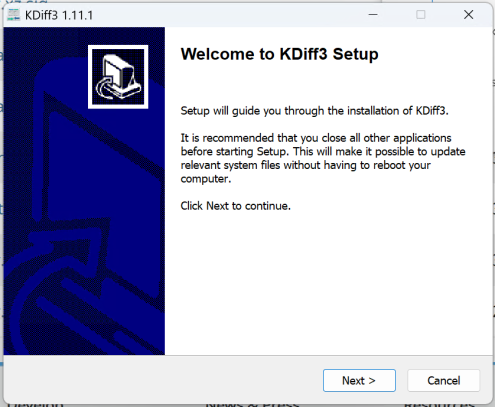Select the partially hidden "Resources" background link
Viewport: 495px width, 407px height.
click(x=439, y=405)
